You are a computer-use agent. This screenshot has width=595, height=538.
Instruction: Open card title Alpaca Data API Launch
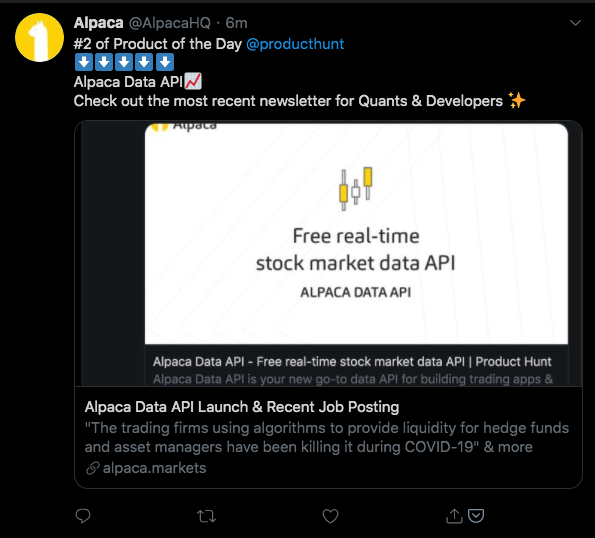pos(242,407)
